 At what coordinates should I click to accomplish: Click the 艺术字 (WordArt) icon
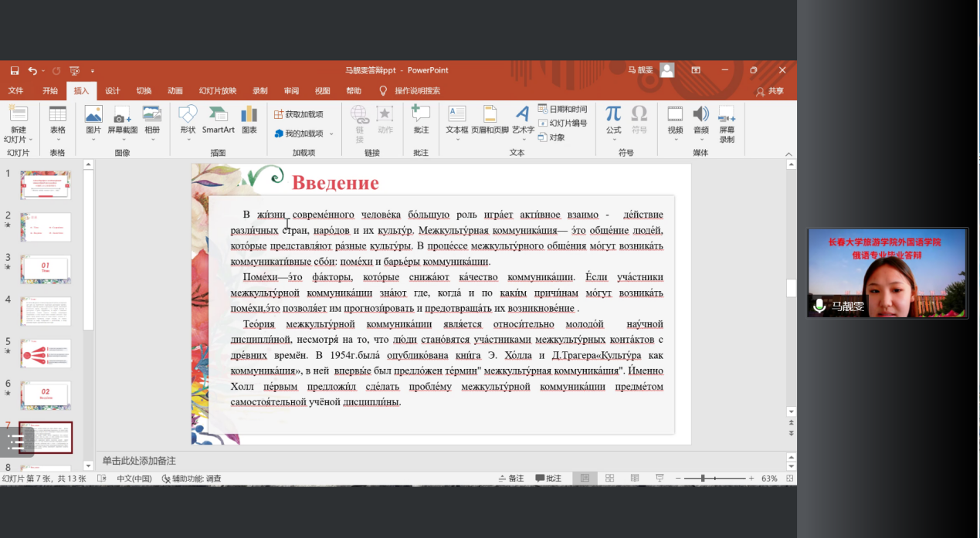(x=523, y=114)
